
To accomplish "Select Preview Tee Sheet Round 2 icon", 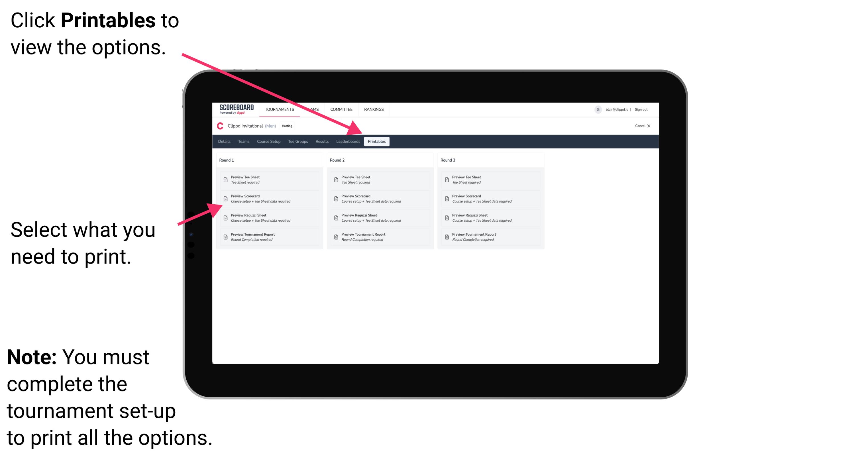I will point(336,180).
